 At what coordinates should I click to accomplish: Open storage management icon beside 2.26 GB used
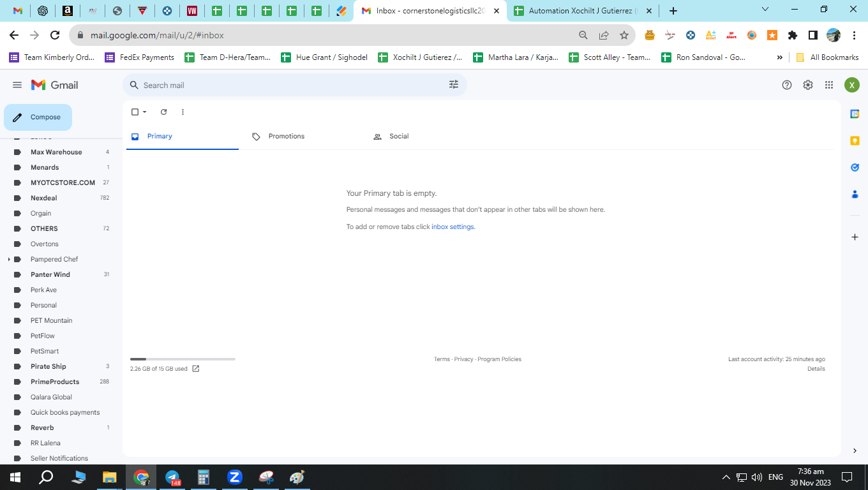pos(196,369)
